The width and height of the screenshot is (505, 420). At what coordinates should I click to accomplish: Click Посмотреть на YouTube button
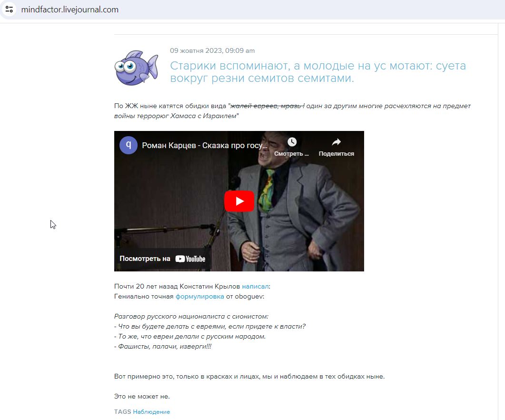(162, 259)
